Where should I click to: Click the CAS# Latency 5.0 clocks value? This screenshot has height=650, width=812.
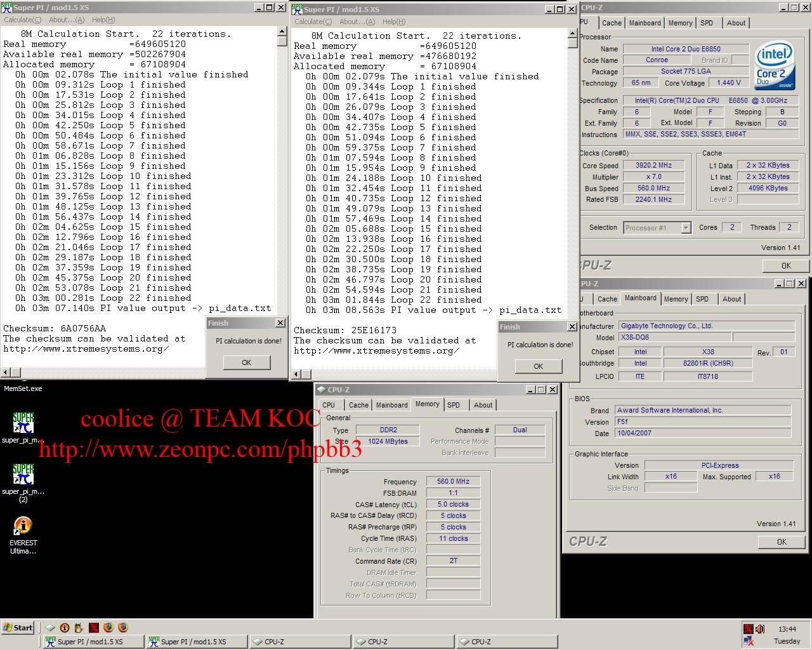click(x=453, y=504)
